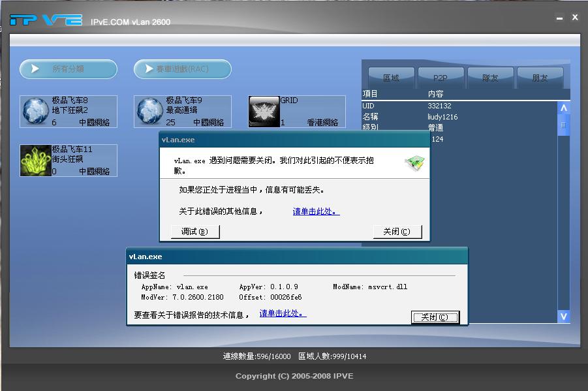Close the IPvE vLan window
588x391 pixels.
coord(575,17)
